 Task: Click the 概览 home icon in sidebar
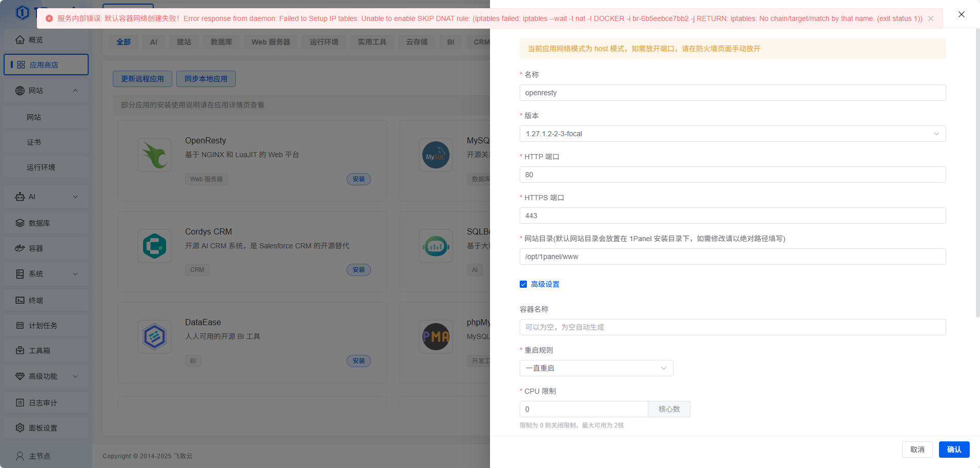[20, 40]
